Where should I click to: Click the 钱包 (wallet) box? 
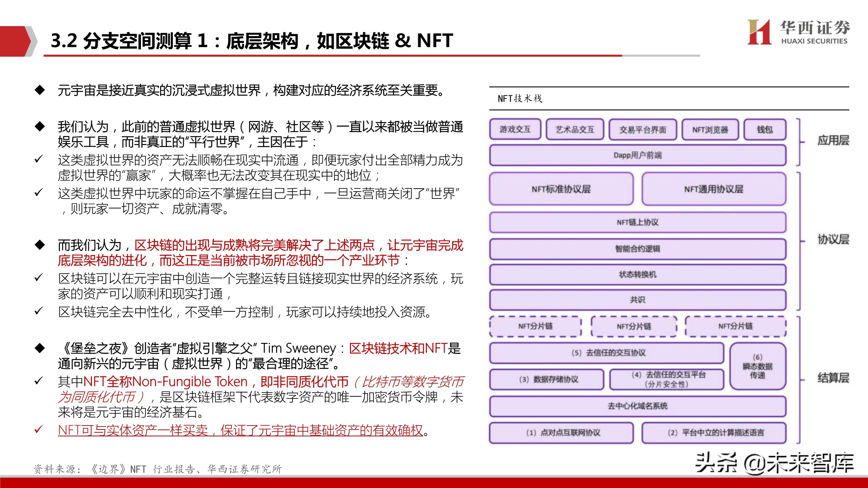[765, 130]
